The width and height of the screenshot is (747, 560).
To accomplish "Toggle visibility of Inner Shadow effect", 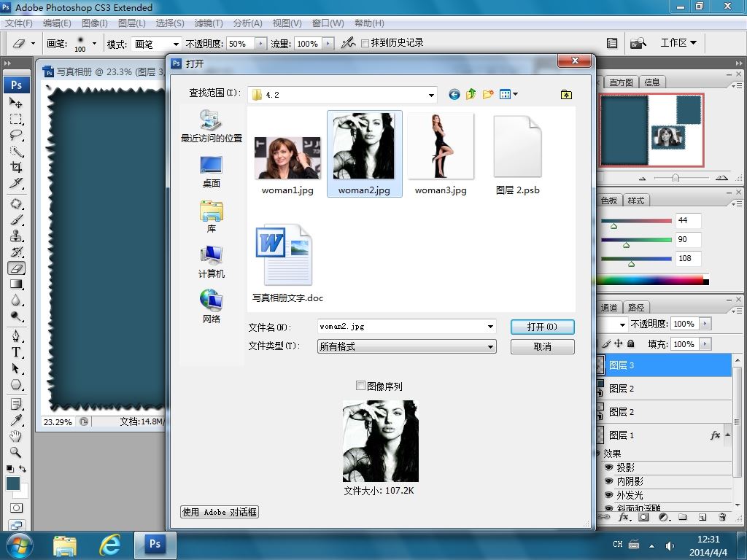I will tap(608, 481).
